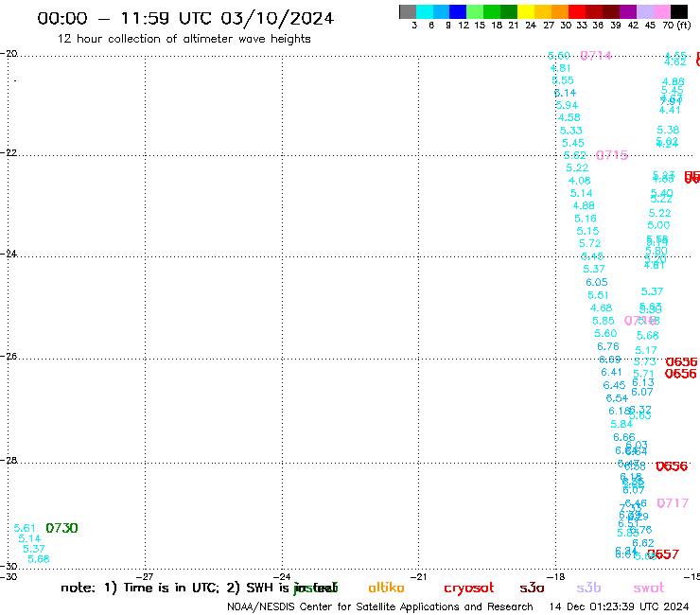This screenshot has width=700, height=615.
Task: Click the longitude axis label -27
Action: (x=145, y=576)
